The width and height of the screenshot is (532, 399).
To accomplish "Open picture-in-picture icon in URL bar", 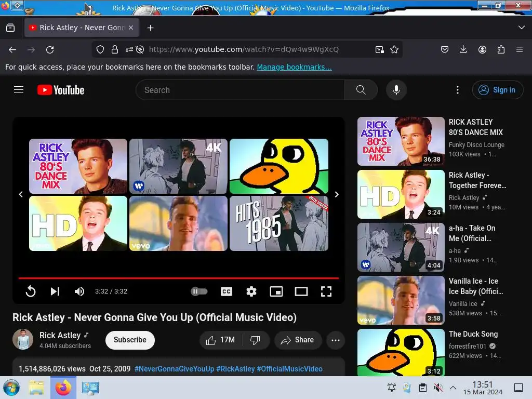I will (x=380, y=49).
